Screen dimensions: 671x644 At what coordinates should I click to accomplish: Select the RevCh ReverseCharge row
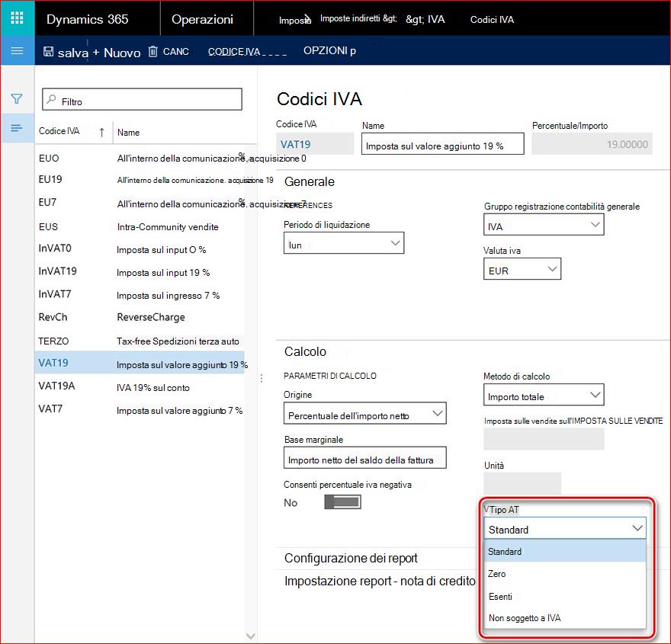click(x=140, y=317)
